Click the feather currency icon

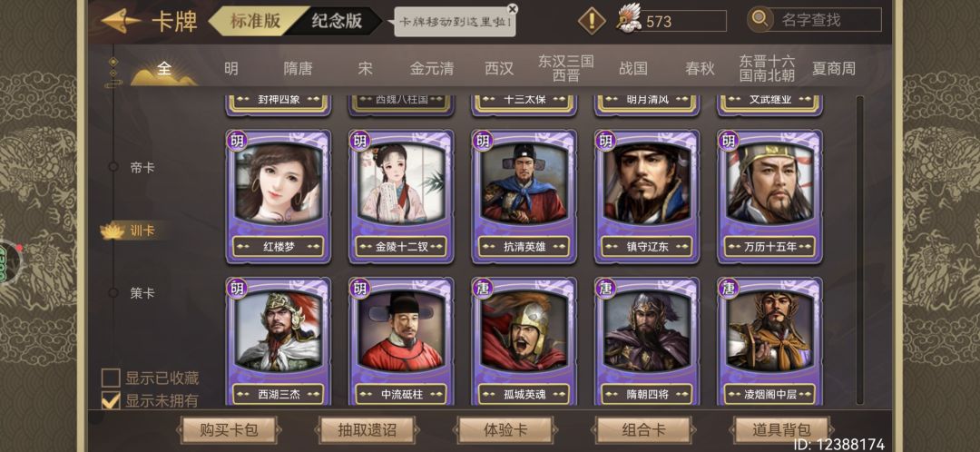(629, 18)
